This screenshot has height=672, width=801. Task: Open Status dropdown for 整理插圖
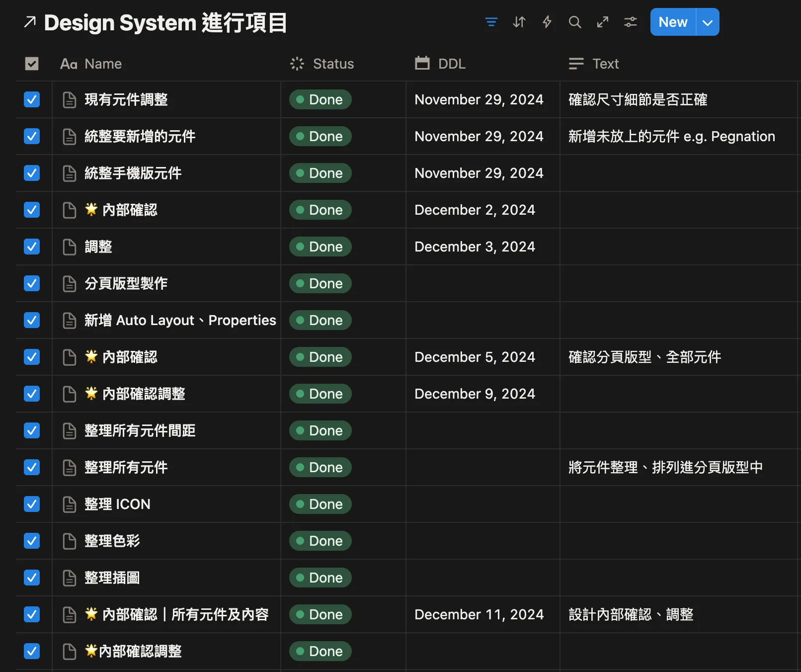320,578
